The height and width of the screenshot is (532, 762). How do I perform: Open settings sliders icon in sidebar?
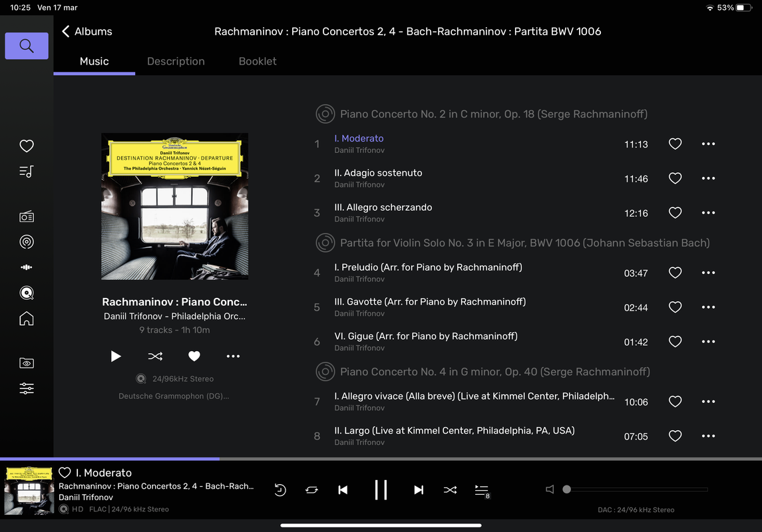point(27,388)
